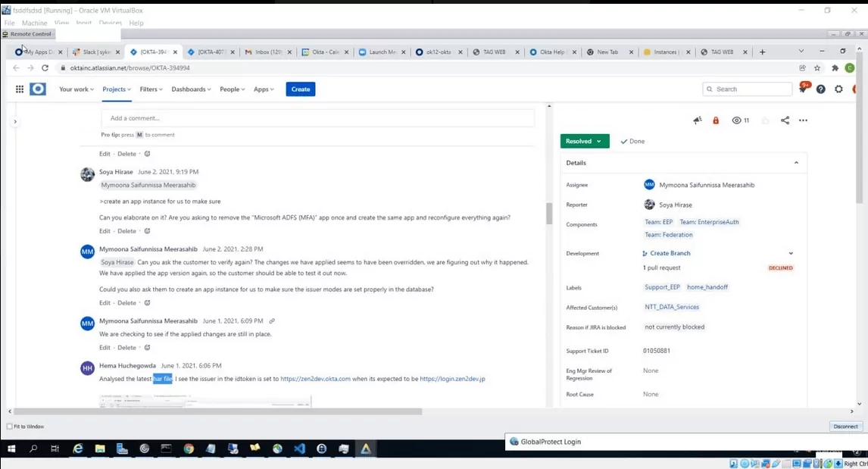Click the give feedback megaphone icon
This screenshot has height=469, width=868.
(x=697, y=120)
